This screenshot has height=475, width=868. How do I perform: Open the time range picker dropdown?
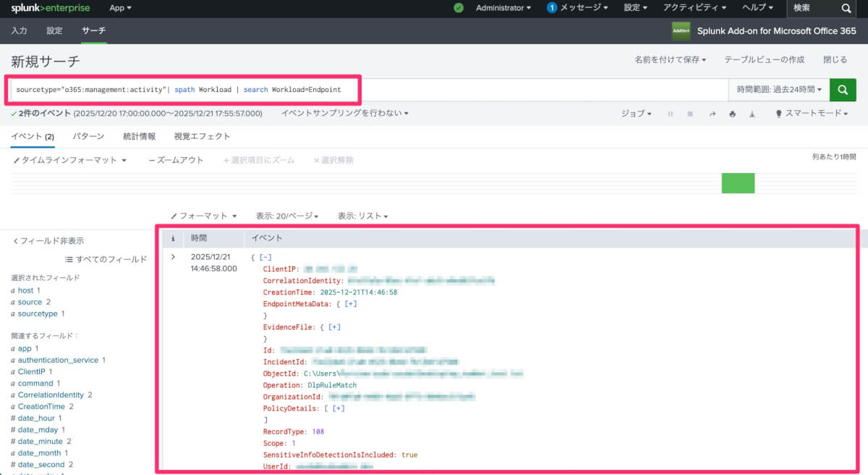pos(778,90)
